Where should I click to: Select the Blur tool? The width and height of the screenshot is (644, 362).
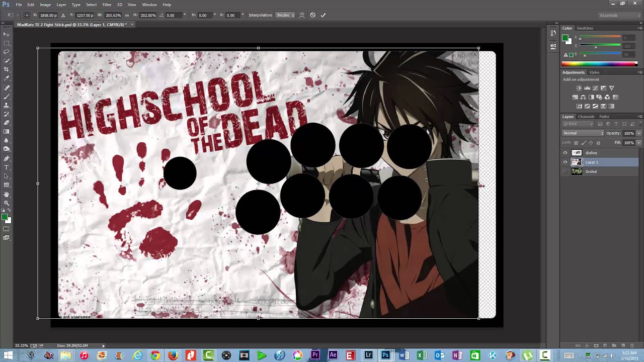pyautogui.click(x=7, y=140)
